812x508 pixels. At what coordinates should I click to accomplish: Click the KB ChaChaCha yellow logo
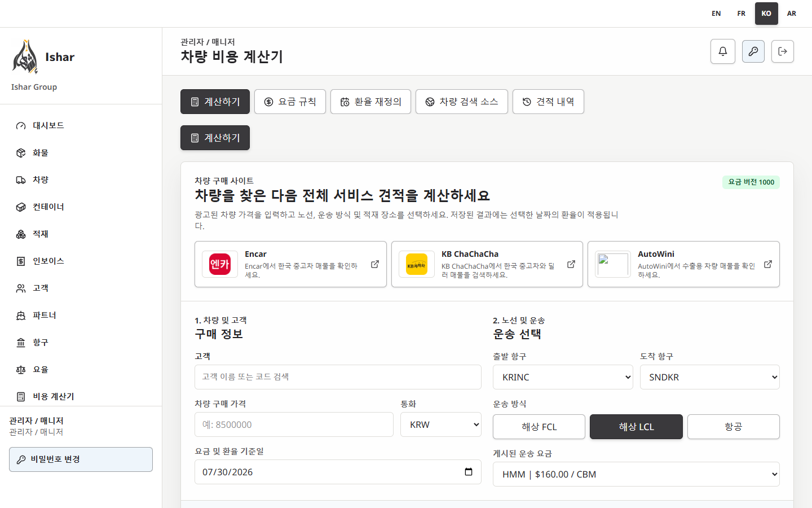click(417, 264)
